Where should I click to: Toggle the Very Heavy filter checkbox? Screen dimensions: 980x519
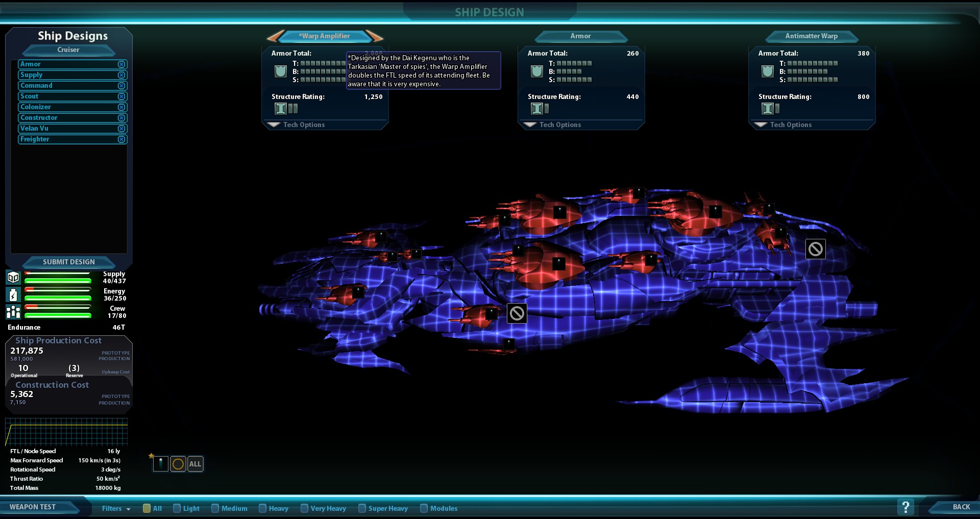[304, 508]
